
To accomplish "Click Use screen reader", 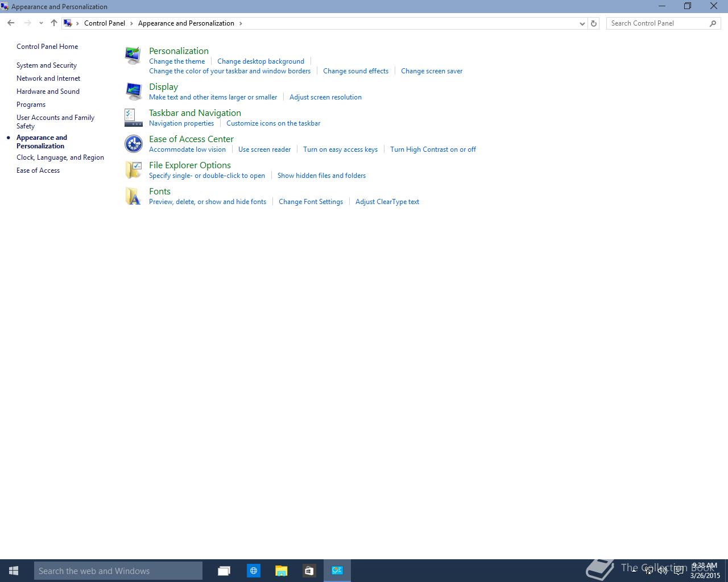I will (x=264, y=149).
